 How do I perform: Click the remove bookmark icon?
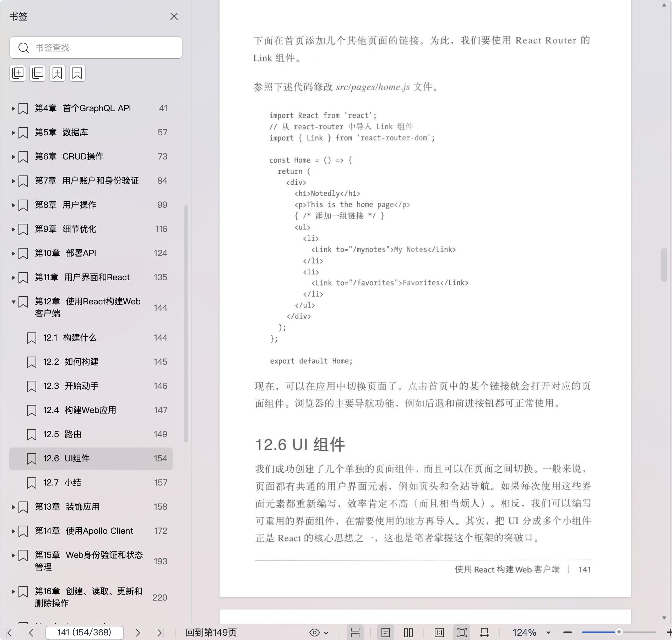click(x=77, y=73)
